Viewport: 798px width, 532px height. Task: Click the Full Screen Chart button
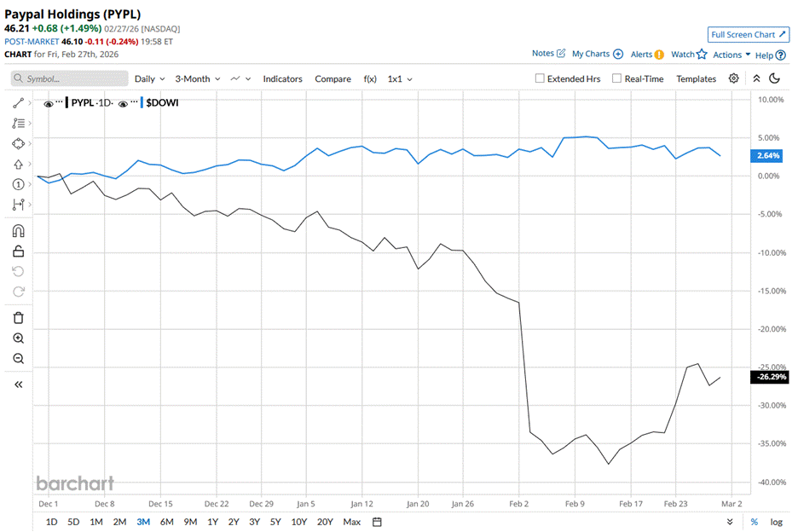click(748, 35)
